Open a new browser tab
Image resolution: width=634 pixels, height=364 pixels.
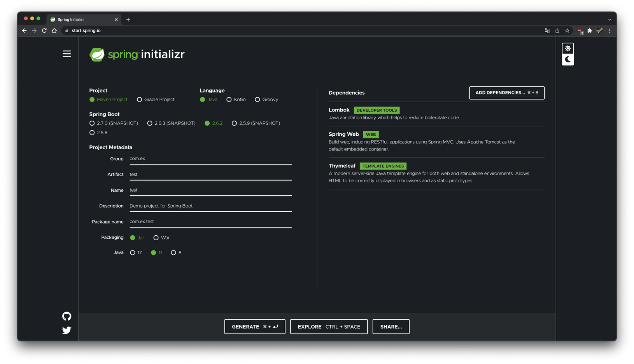[x=128, y=19]
